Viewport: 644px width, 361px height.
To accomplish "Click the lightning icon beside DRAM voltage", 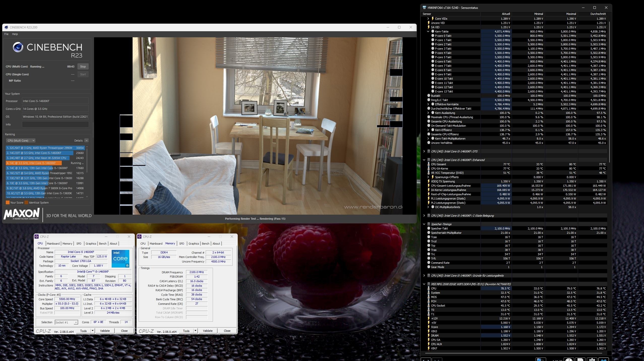I will point(428,336).
